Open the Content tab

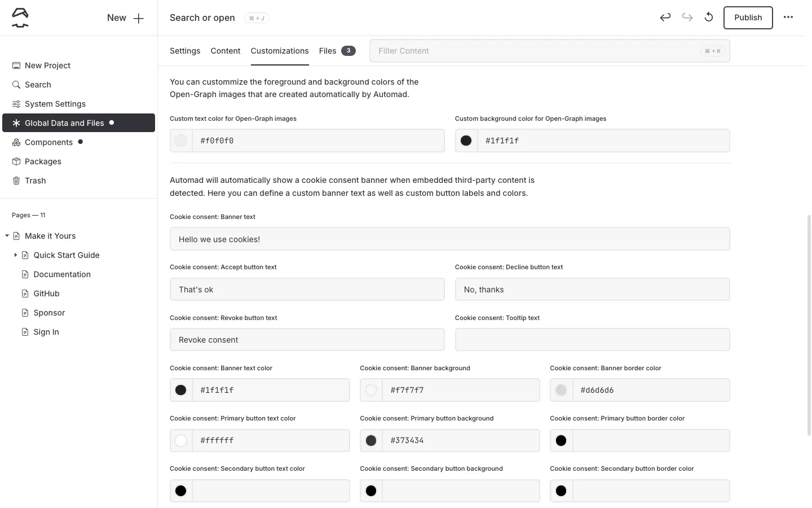tap(226, 51)
